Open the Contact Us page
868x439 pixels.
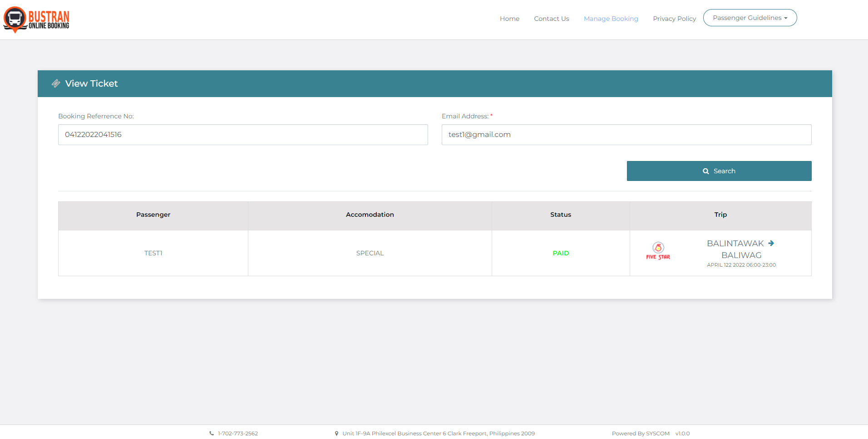pos(551,19)
